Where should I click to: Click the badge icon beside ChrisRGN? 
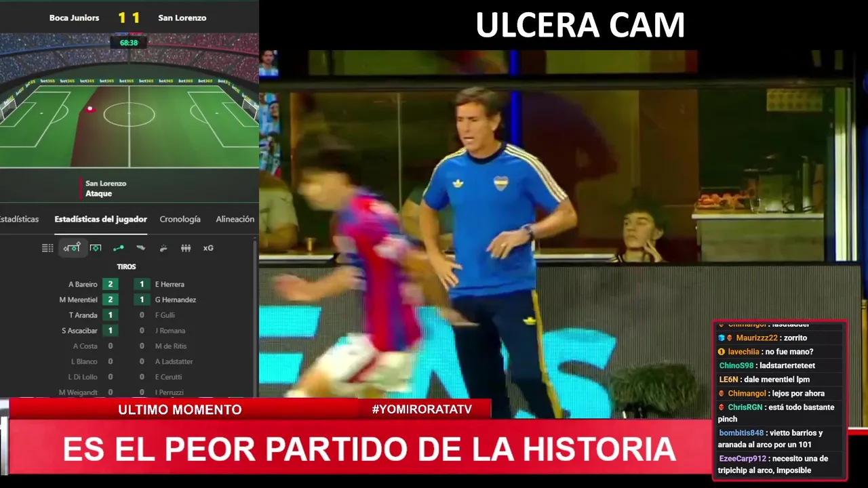coord(722,407)
